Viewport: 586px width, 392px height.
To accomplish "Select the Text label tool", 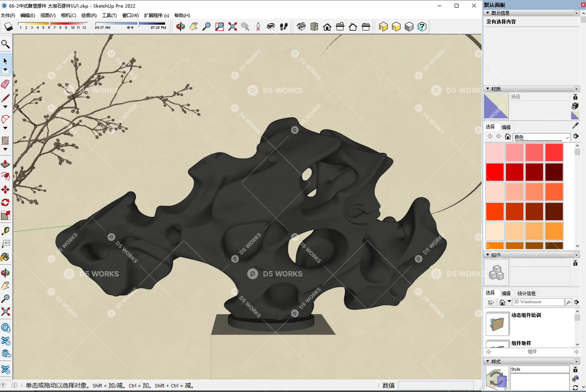I will click(5, 244).
